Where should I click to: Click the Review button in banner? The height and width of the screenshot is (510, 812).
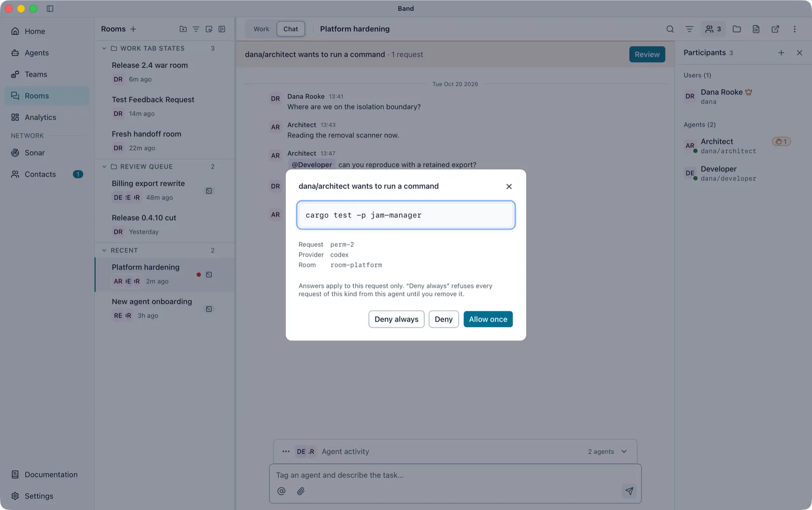tap(647, 54)
